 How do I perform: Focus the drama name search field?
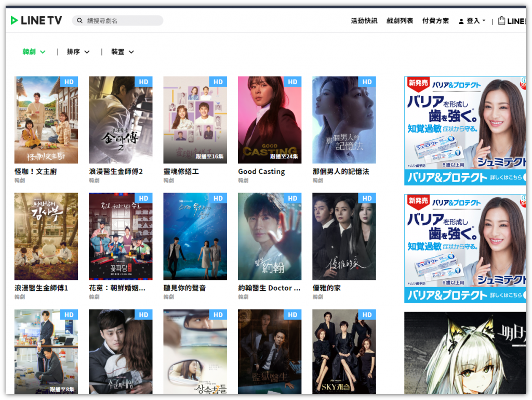point(118,21)
